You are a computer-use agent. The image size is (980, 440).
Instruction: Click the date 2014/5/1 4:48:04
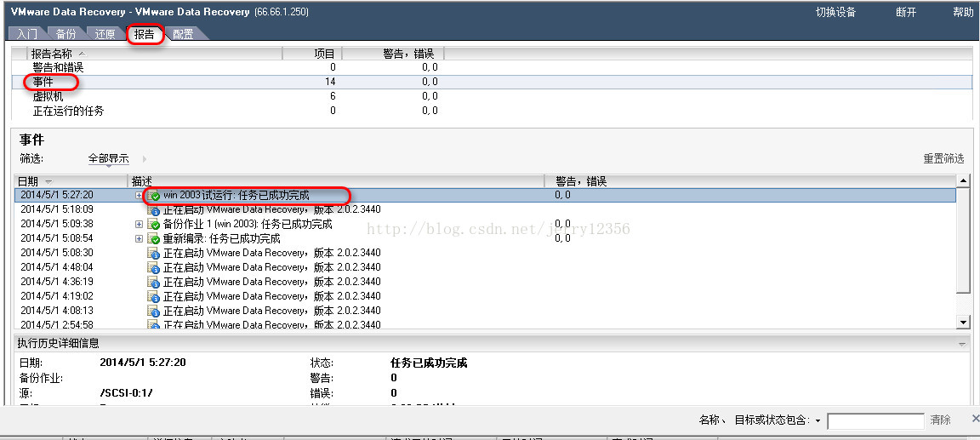click(x=57, y=267)
